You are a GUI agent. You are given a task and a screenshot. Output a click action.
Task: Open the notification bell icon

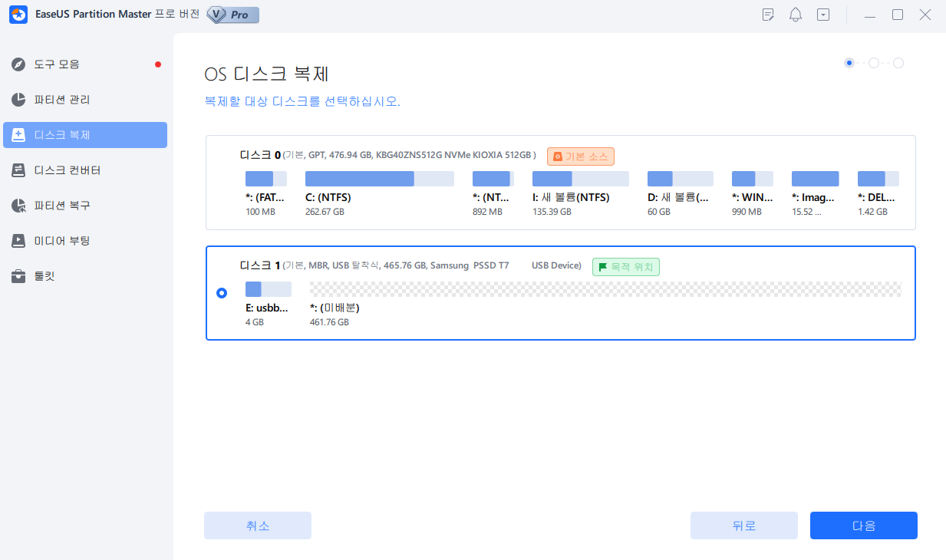coord(796,15)
